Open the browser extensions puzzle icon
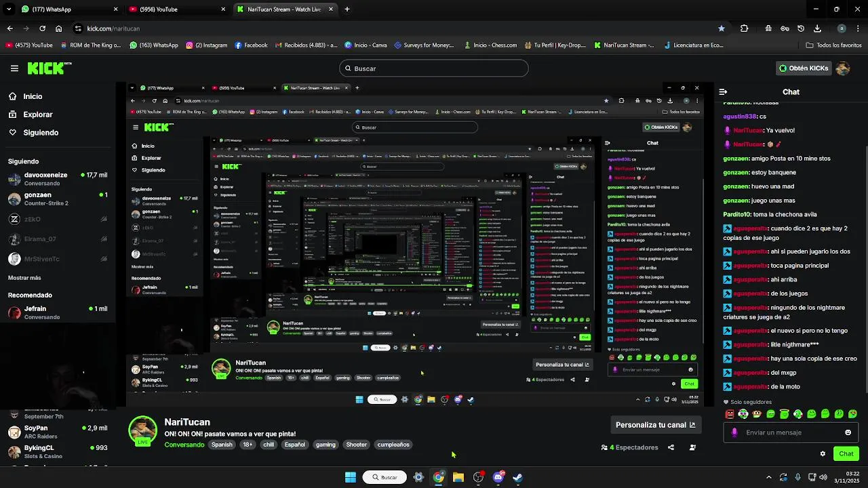This screenshot has height=488, width=868. click(x=744, y=28)
